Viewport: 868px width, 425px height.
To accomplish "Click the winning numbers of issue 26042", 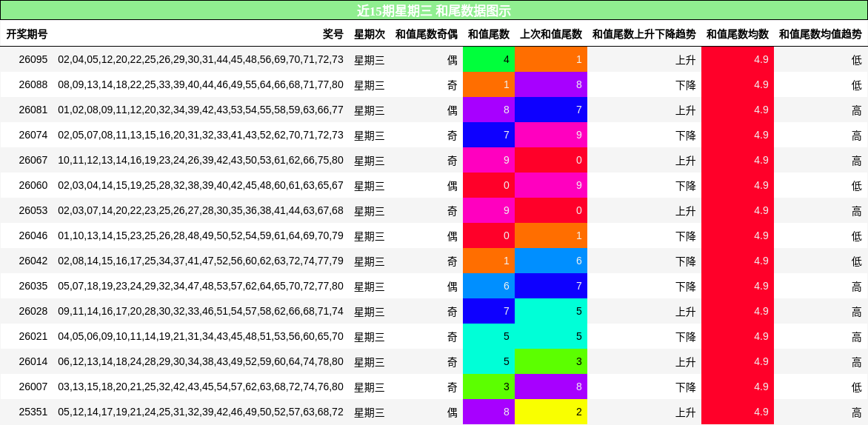I will pyautogui.click(x=201, y=261).
